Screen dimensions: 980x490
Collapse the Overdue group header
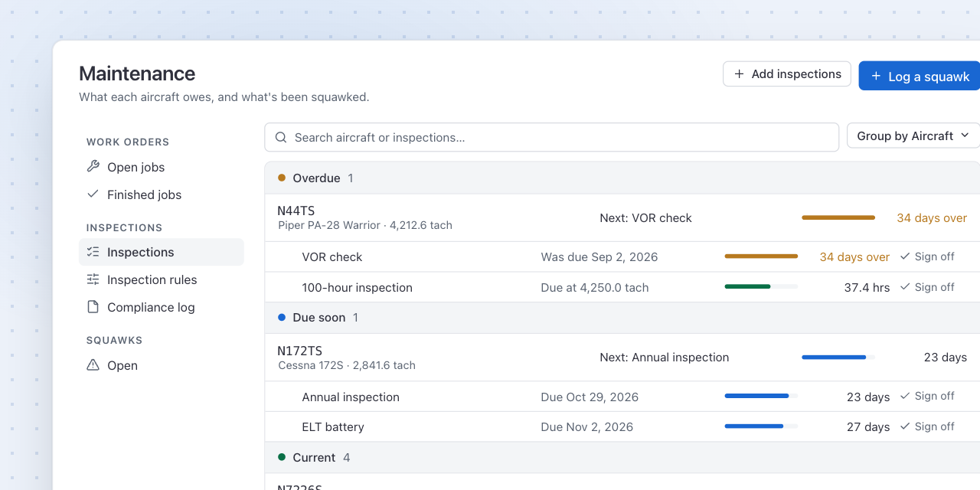[x=622, y=178]
